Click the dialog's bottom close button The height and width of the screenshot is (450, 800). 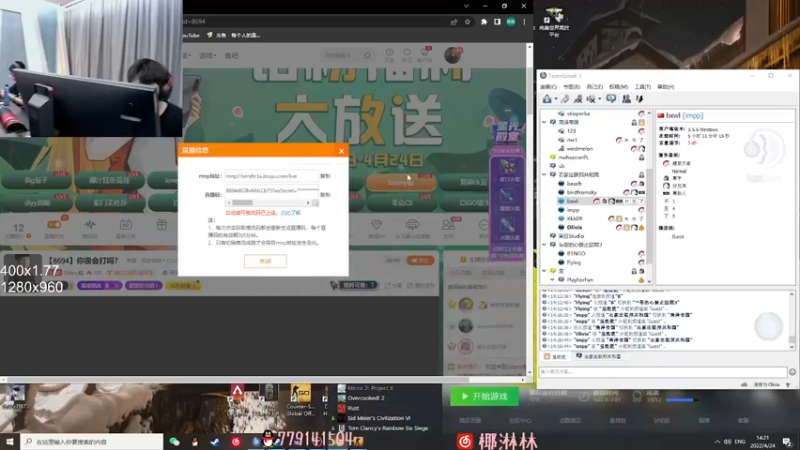tap(265, 261)
